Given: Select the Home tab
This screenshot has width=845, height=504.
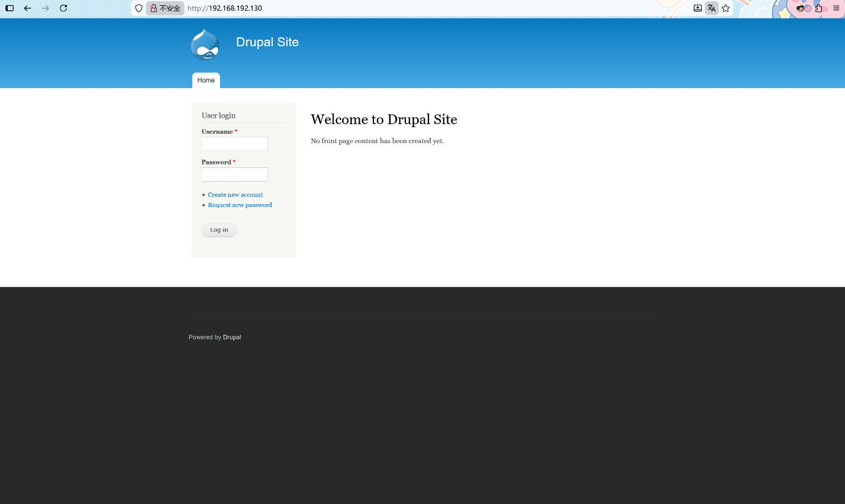Looking at the screenshot, I should point(206,80).
